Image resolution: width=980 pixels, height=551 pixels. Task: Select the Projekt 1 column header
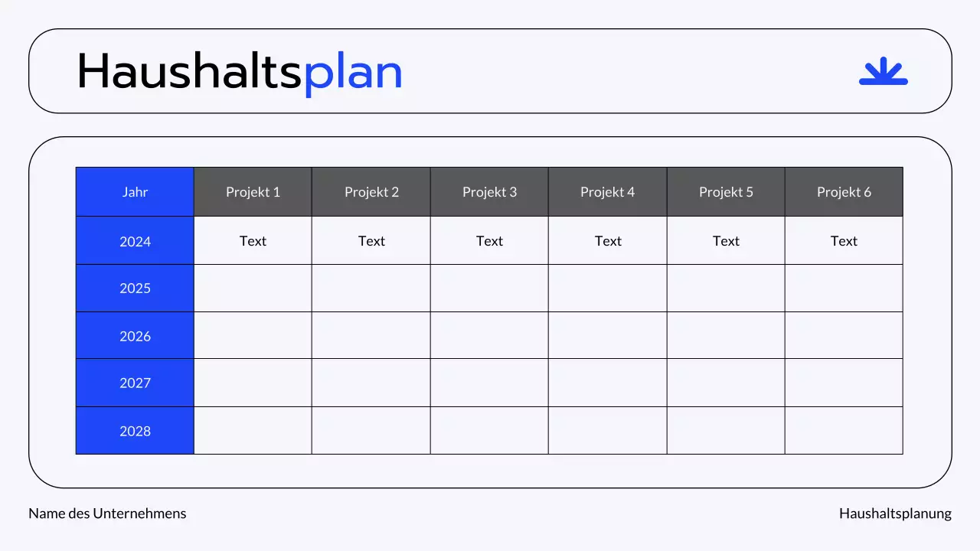click(x=253, y=192)
